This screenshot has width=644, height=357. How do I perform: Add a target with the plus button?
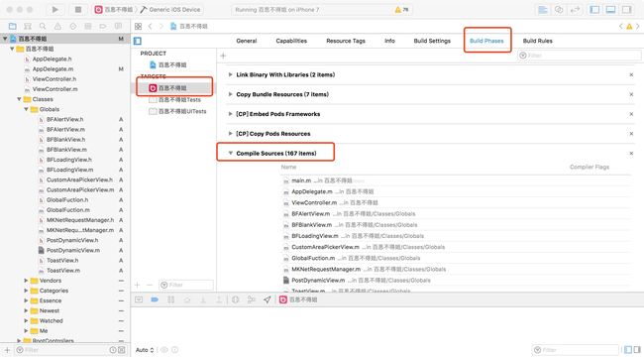pos(138,285)
